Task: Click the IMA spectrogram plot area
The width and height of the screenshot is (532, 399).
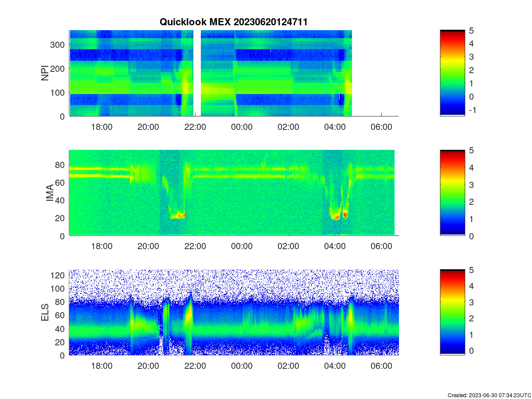Action: [234, 193]
